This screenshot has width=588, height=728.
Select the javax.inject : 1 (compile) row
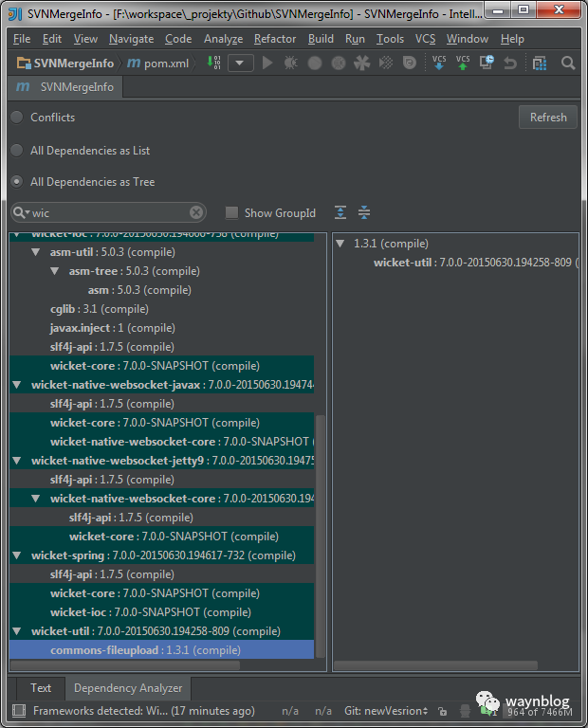pos(161,328)
